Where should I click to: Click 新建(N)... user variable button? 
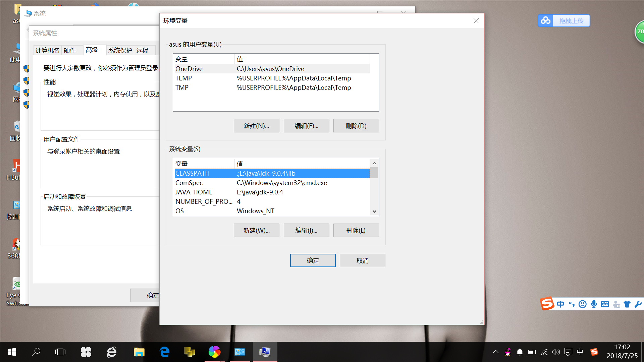click(x=256, y=126)
